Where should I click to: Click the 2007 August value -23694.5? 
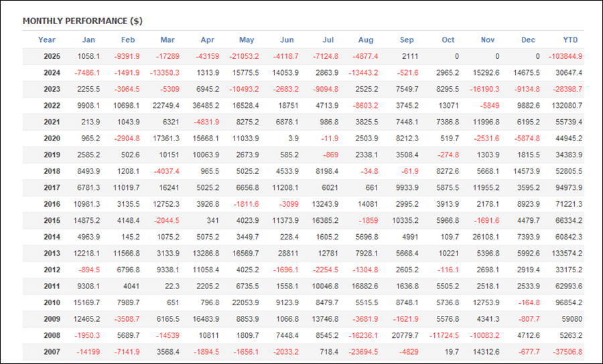pos(364,352)
